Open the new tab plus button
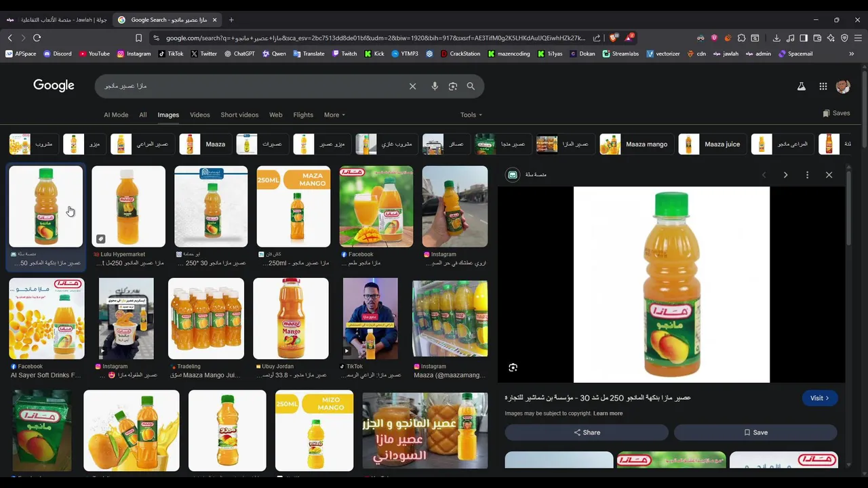Screen dimensions: 868x488 tap(231, 20)
